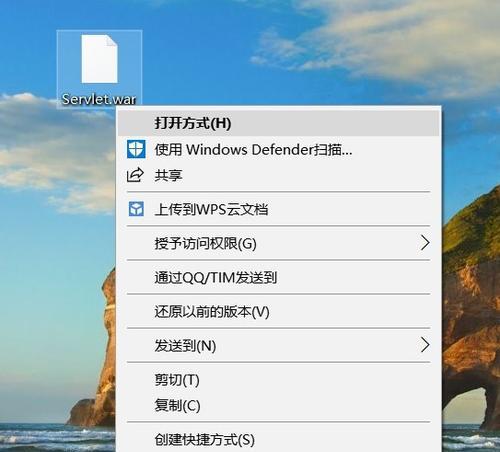Expand the chevron next to 发送到(N)
This screenshot has height=452, width=500.
pos(425,345)
